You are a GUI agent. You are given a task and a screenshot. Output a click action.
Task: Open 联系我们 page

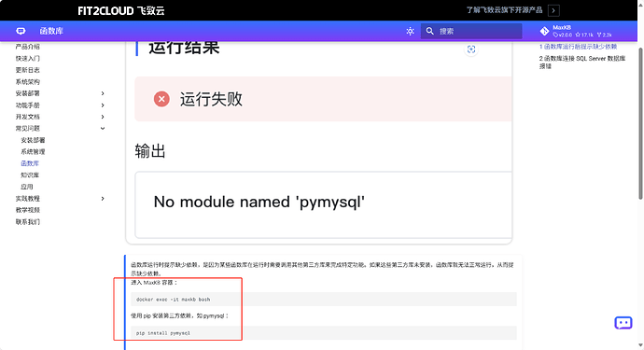(x=27, y=222)
